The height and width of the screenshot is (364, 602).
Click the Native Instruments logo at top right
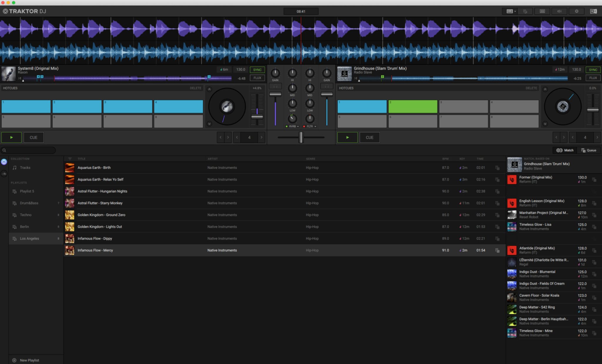click(x=593, y=11)
